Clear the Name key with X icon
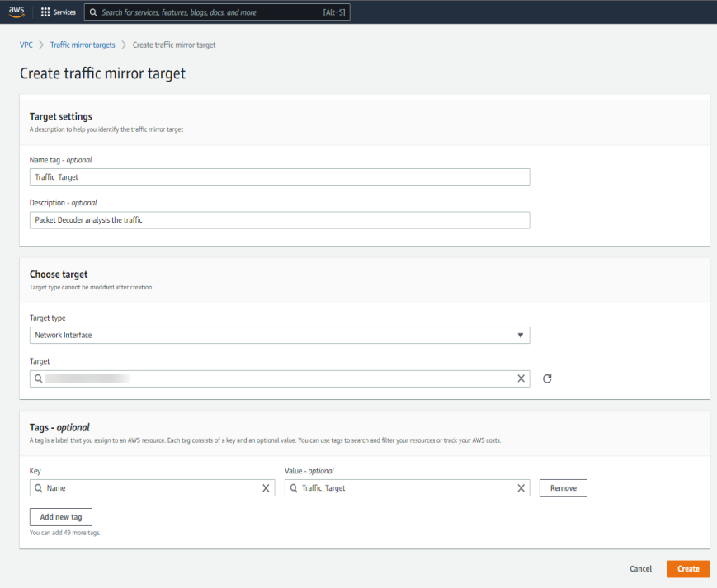 (266, 488)
